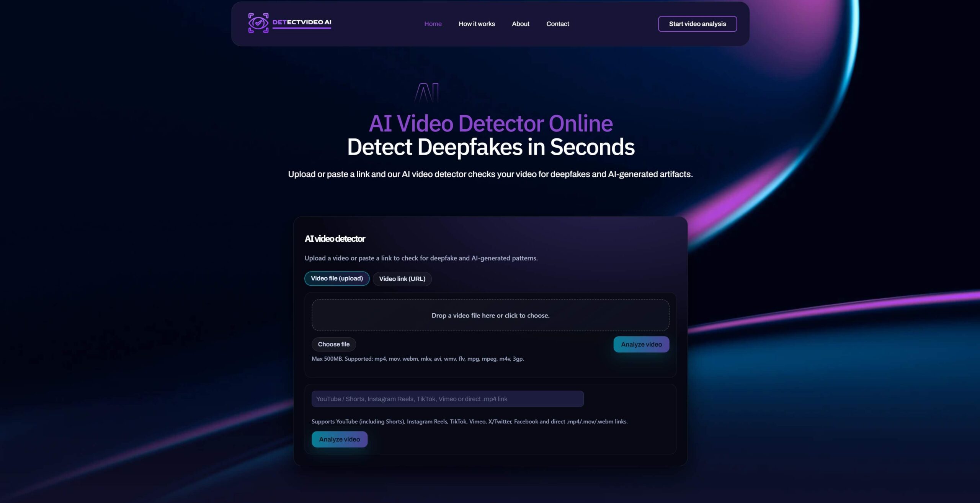This screenshot has width=980, height=503.
Task: Select the checkmark inside the logo badge
Action: pyautogui.click(x=257, y=23)
